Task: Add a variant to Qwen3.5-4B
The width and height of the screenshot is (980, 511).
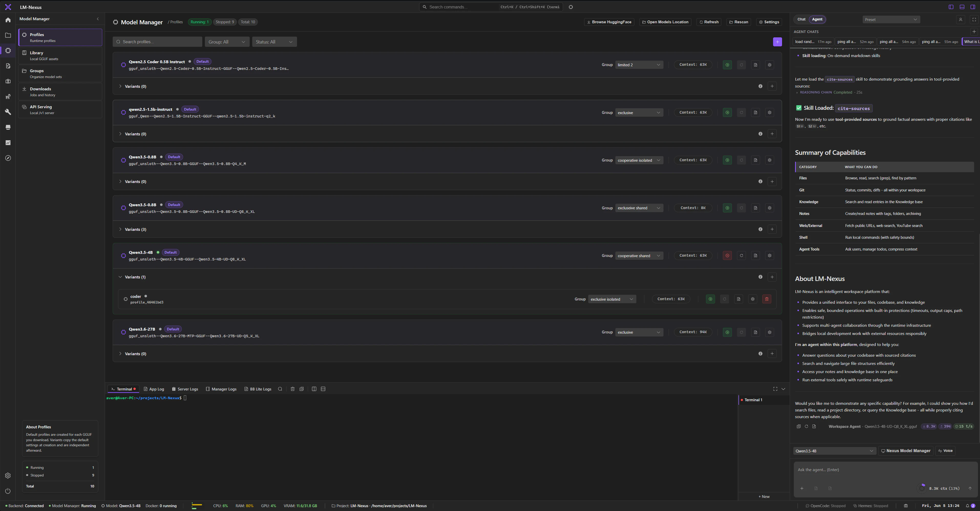Action: (772, 277)
